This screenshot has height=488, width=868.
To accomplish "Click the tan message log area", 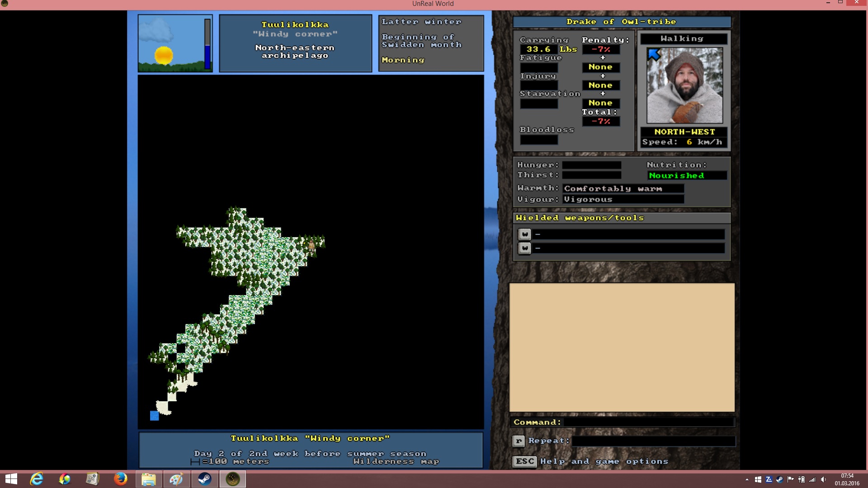I will [622, 347].
